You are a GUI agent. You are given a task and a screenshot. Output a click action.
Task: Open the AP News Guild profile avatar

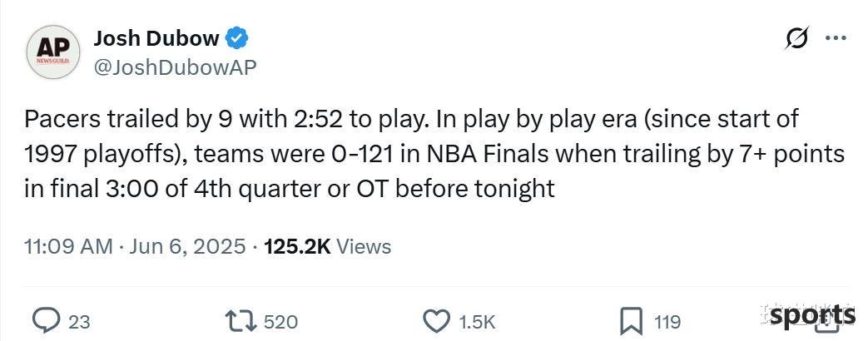(53, 52)
